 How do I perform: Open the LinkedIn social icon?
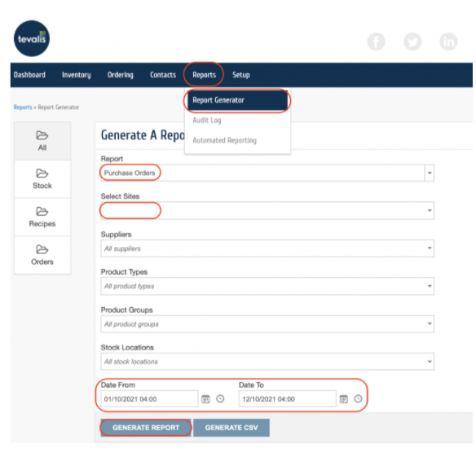pos(448,42)
